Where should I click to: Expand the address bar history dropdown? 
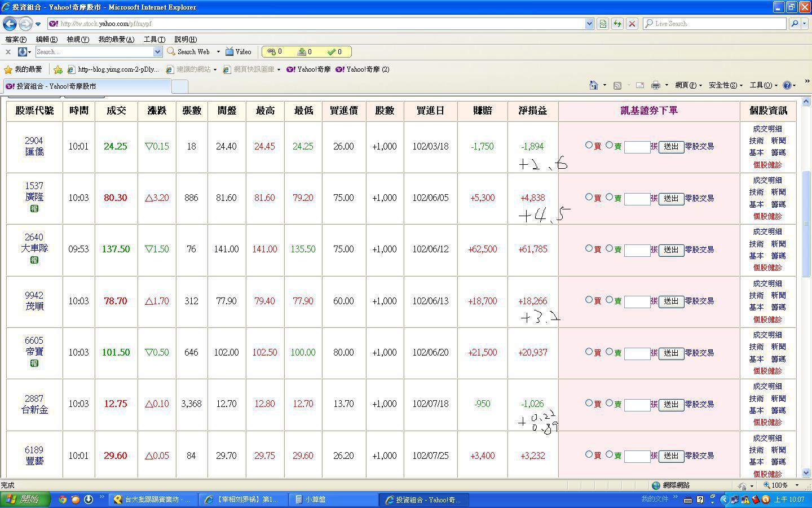589,24
